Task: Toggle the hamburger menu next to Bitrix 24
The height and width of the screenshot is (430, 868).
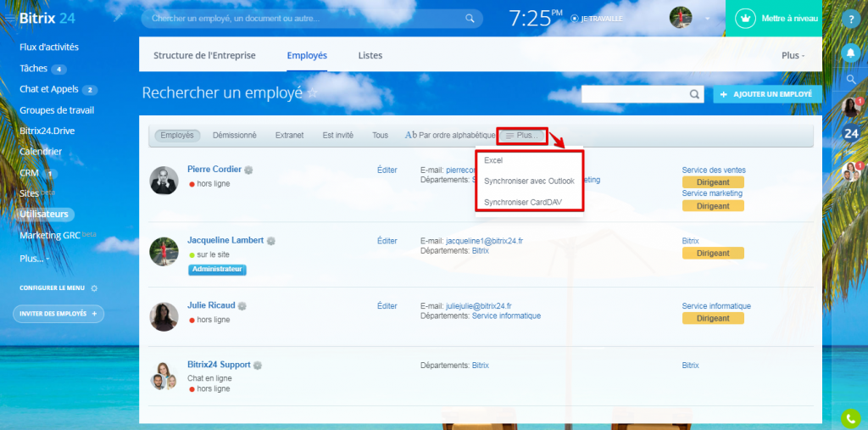Action: pos(10,19)
